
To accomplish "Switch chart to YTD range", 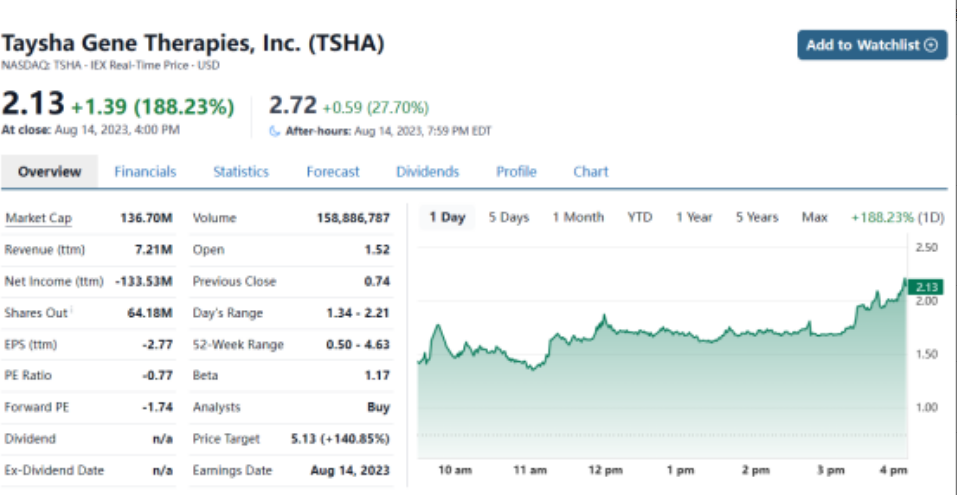I will (640, 218).
